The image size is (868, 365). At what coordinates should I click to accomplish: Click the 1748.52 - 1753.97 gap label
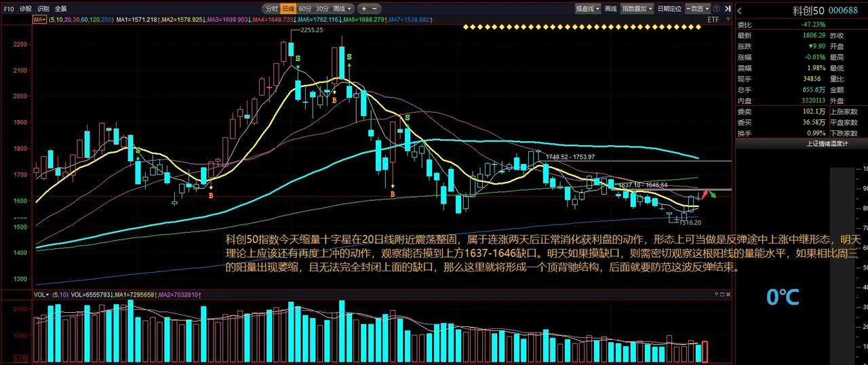click(x=570, y=157)
